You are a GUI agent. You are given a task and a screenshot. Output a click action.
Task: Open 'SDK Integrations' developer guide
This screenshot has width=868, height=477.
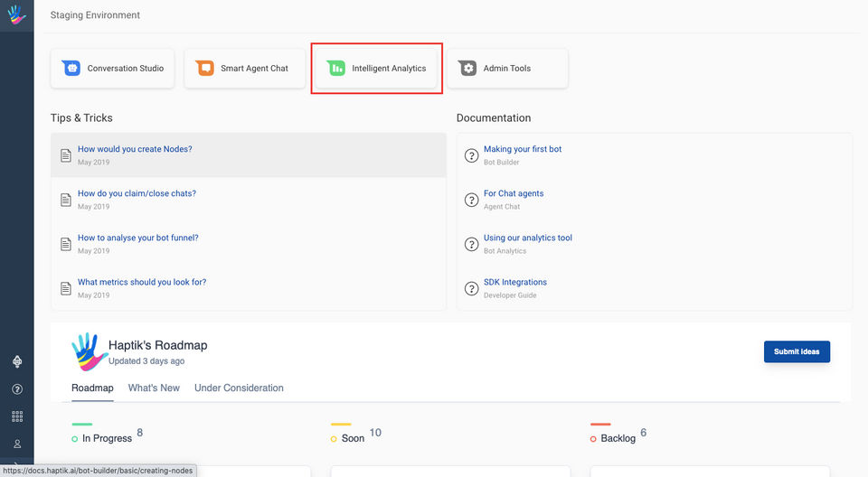[515, 282]
